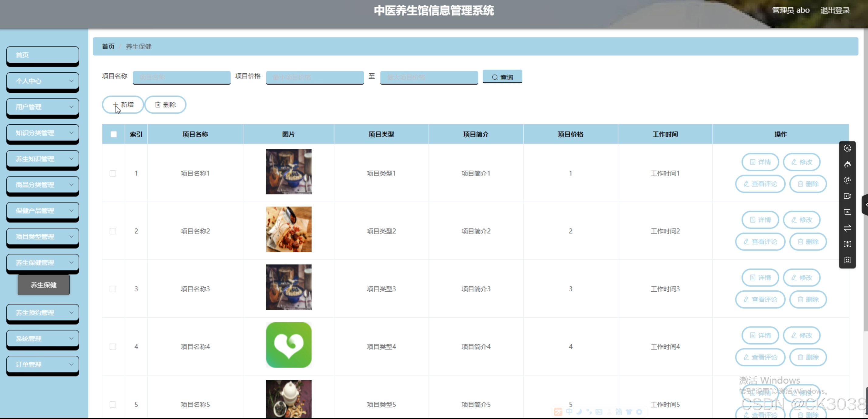Check the checkbox for row 项目名称1
This screenshot has width=868, height=419.
113,173
